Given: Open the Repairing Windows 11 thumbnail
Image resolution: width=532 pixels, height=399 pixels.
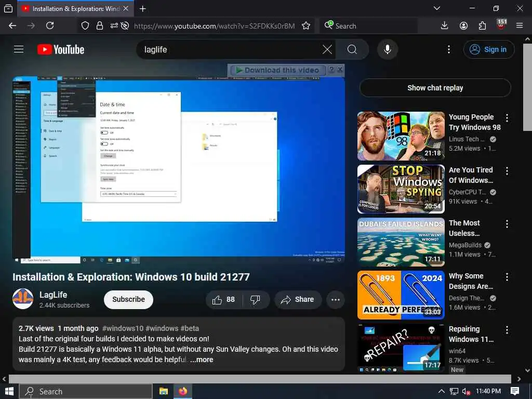Looking at the screenshot, I should pyautogui.click(x=401, y=348).
